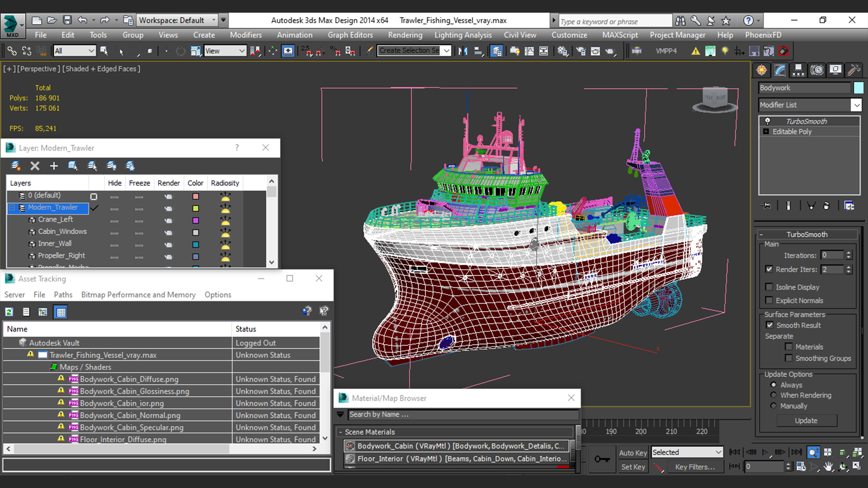Collapse the Modern_Trawler layer tree
The width and height of the screenshot is (868, 488).
(x=12, y=207)
